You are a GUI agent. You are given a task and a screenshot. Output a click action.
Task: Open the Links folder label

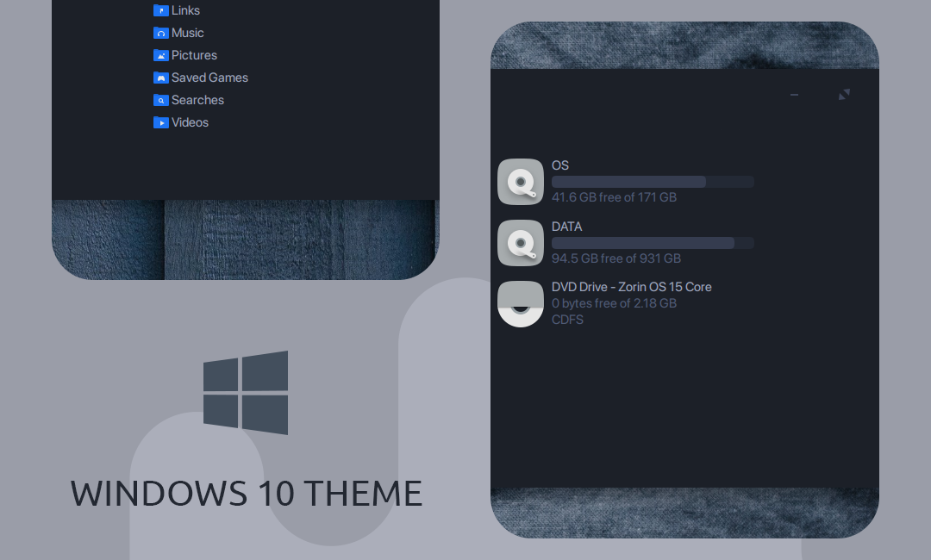pos(186,10)
